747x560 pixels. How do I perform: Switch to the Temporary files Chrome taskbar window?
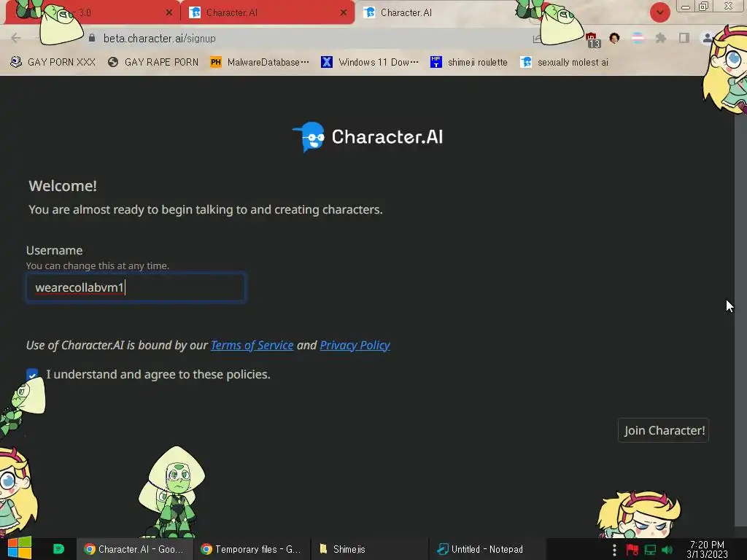(x=252, y=549)
